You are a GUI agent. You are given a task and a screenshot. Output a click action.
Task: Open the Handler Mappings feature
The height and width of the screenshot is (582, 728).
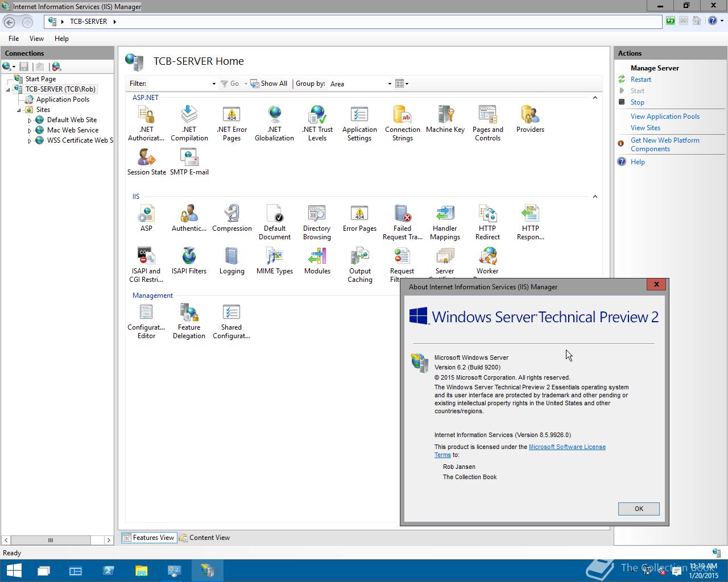pos(445,222)
